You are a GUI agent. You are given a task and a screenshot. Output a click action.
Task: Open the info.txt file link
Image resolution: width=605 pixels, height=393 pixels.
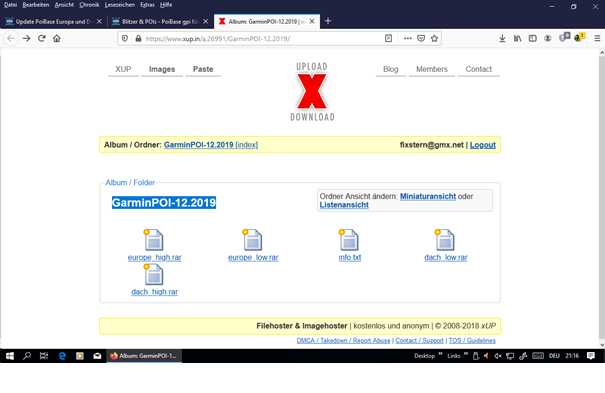pyautogui.click(x=350, y=257)
